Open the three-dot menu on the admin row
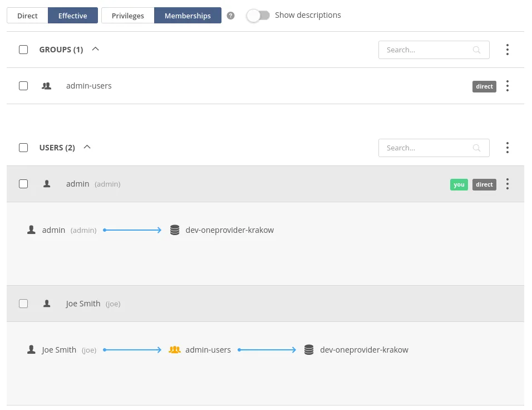Image resolution: width=532 pixels, height=410 pixels. [x=507, y=184]
